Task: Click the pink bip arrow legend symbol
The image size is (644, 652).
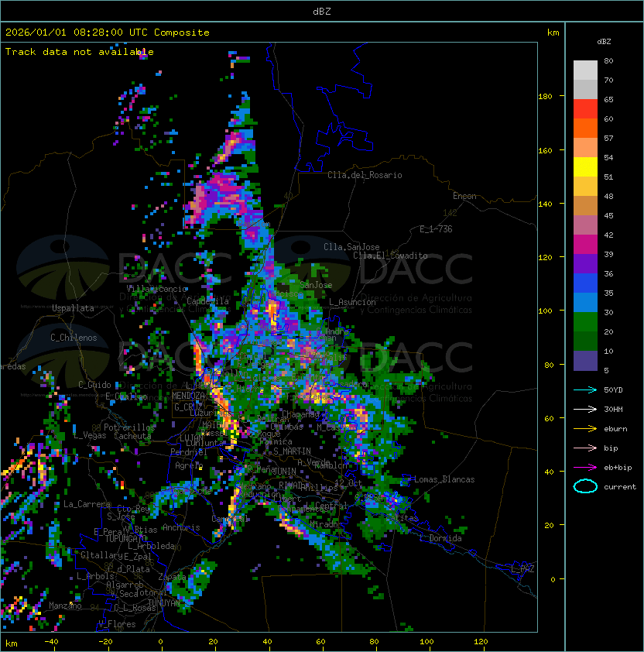Action: [x=585, y=448]
